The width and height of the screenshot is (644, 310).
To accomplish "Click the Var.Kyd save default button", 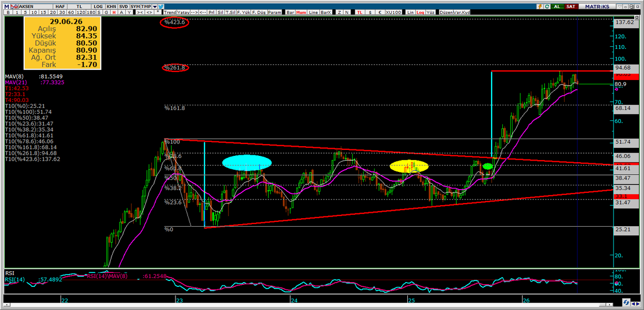I will coord(462,12).
